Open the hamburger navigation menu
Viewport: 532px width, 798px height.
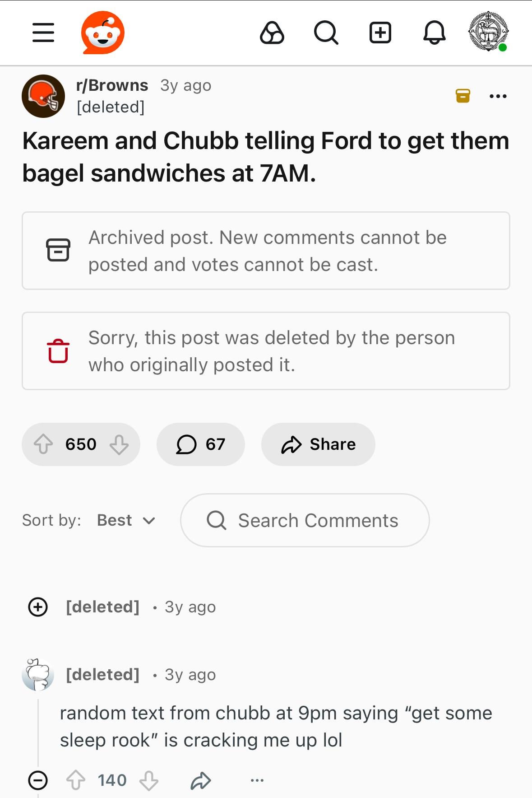[x=43, y=33]
